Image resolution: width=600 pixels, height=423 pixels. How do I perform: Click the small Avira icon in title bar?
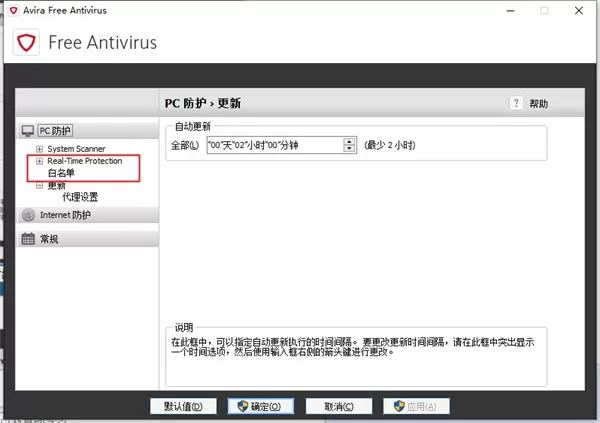coord(13,10)
